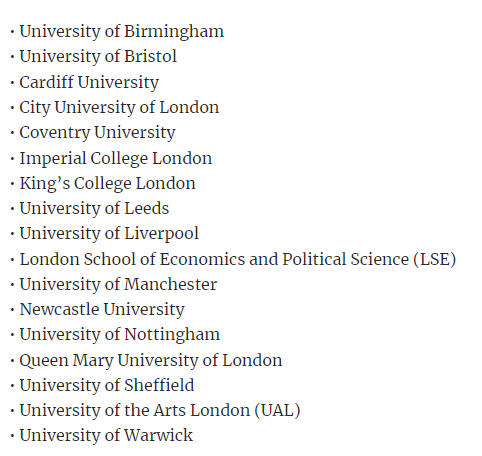Click the (UAL) abbreviation
This screenshot has height=456, width=482.
click(278, 411)
